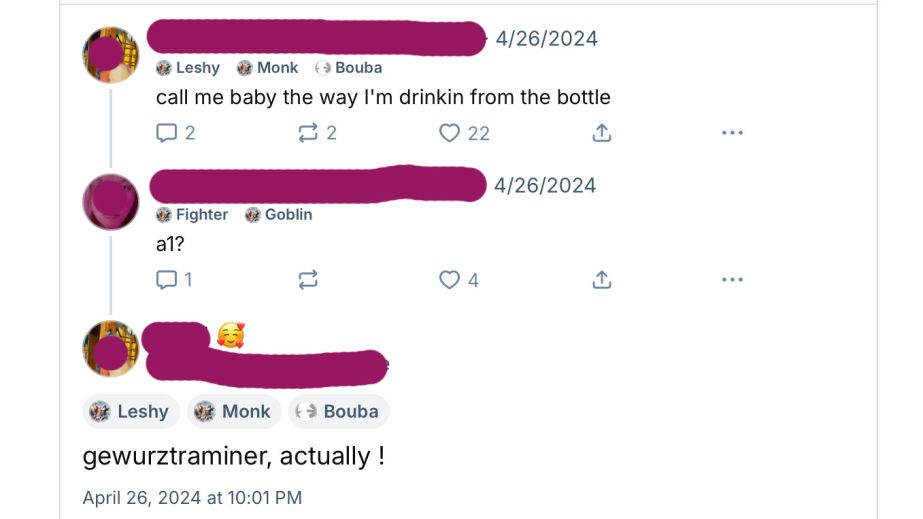Share the 'call me baby' post

(x=602, y=133)
